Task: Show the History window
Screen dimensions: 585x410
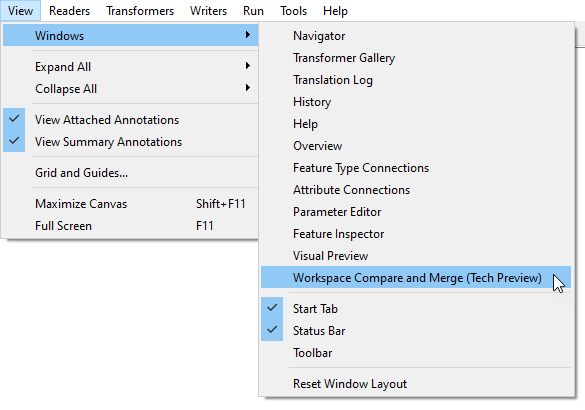Action: tap(416, 101)
